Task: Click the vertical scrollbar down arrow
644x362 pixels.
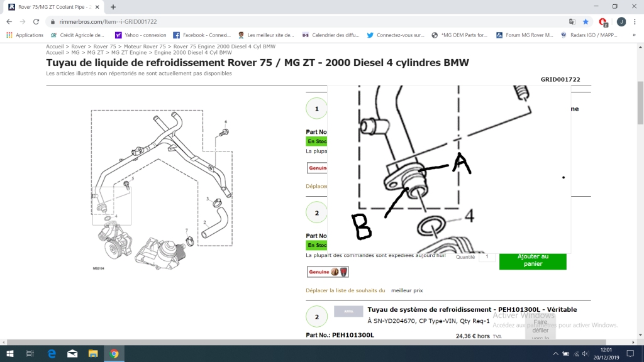Action: 640,336
